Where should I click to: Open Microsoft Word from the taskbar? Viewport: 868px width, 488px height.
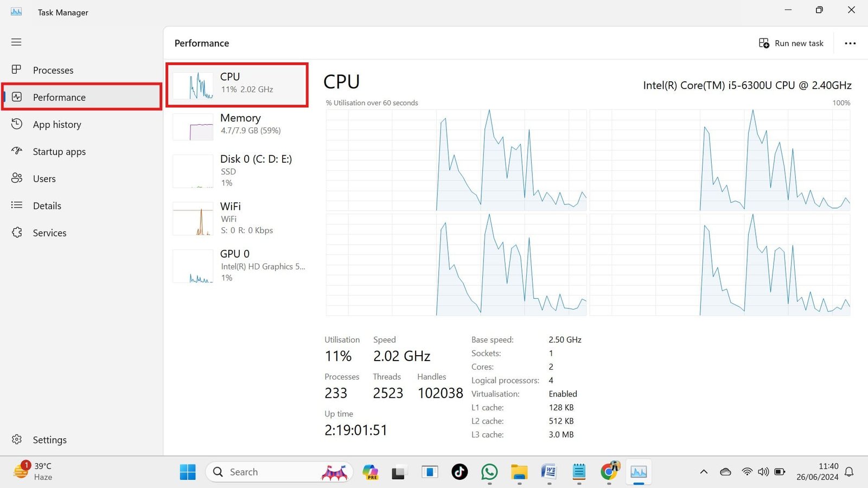click(549, 472)
